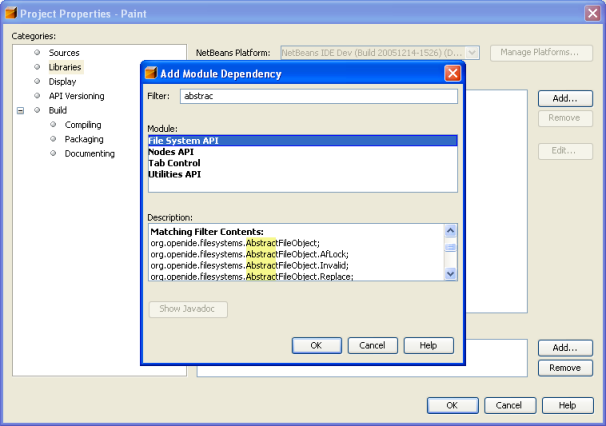
Task: Click the description scrollbar thumb
Action: pos(451,247)
